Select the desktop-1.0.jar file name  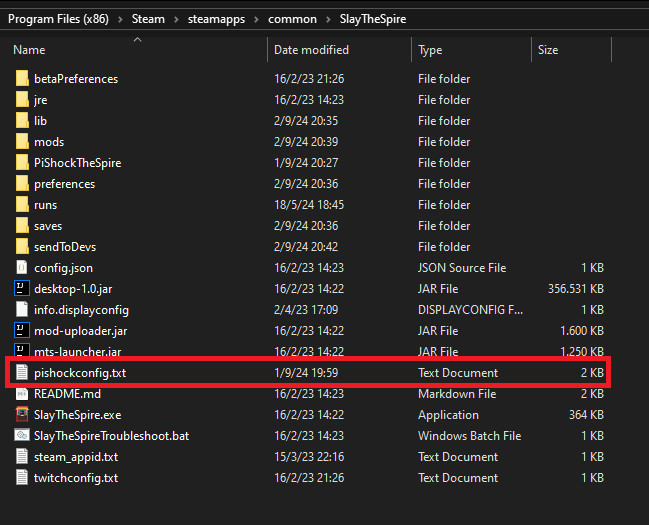click(73, 289)
